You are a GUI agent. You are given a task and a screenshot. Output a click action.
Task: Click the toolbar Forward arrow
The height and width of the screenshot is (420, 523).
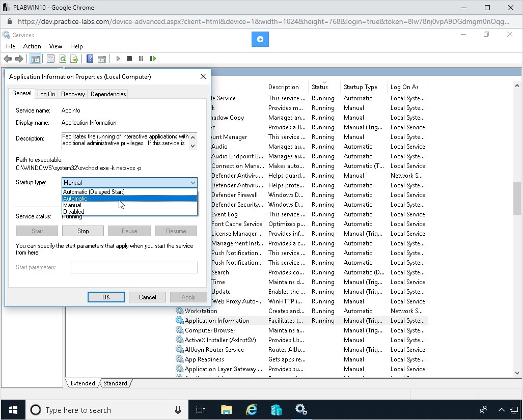click(19, 59)
